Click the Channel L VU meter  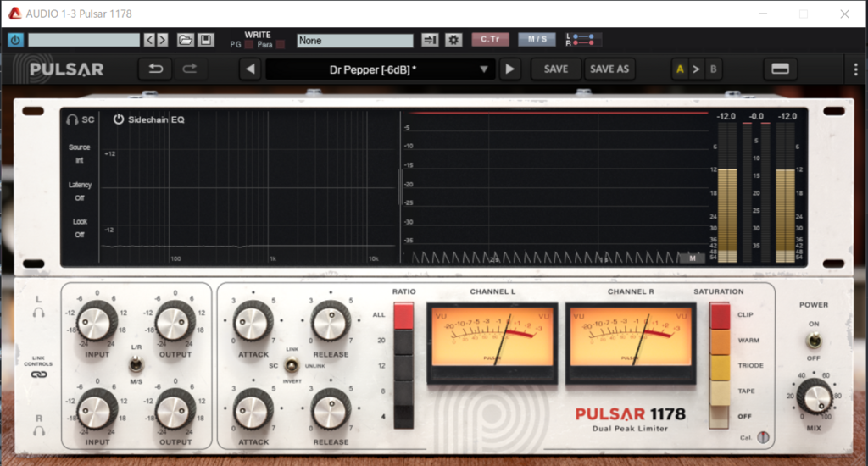pos(492,343)
